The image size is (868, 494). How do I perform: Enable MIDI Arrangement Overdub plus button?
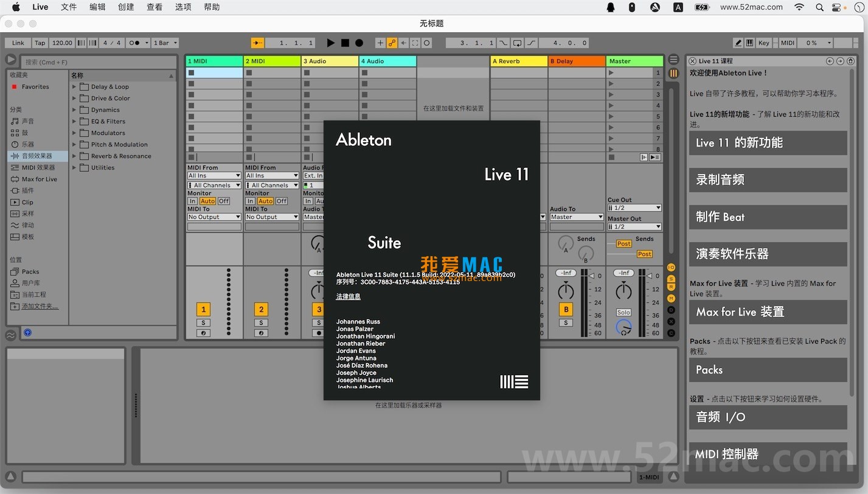pyautogui.click(x=380, y=43)
